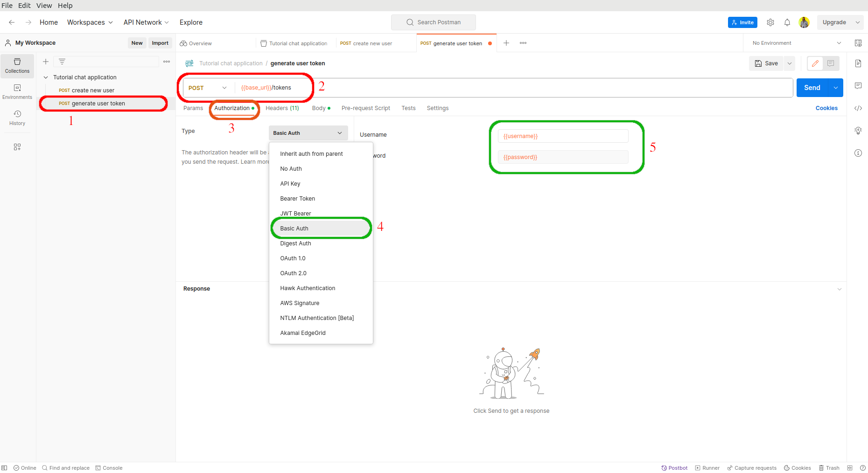The image size is (868, 473).
Task: Select Inherit auth from parent option
Action: coord(321,154)
